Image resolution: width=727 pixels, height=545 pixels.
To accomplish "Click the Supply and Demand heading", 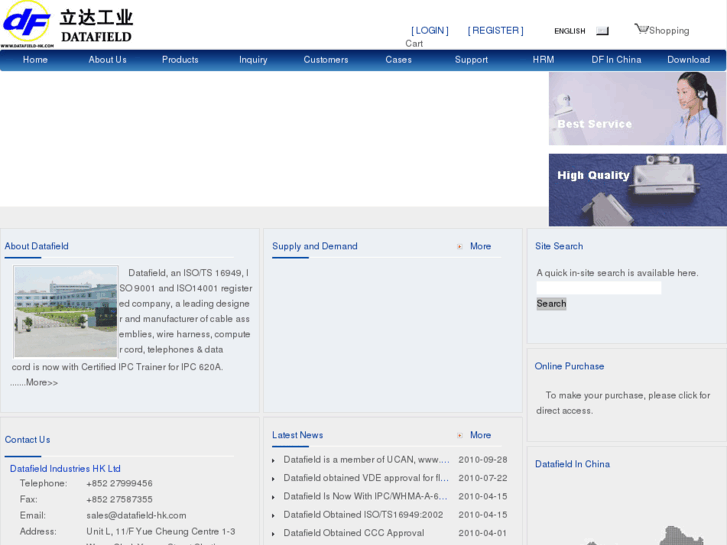I will click(315, 246).
